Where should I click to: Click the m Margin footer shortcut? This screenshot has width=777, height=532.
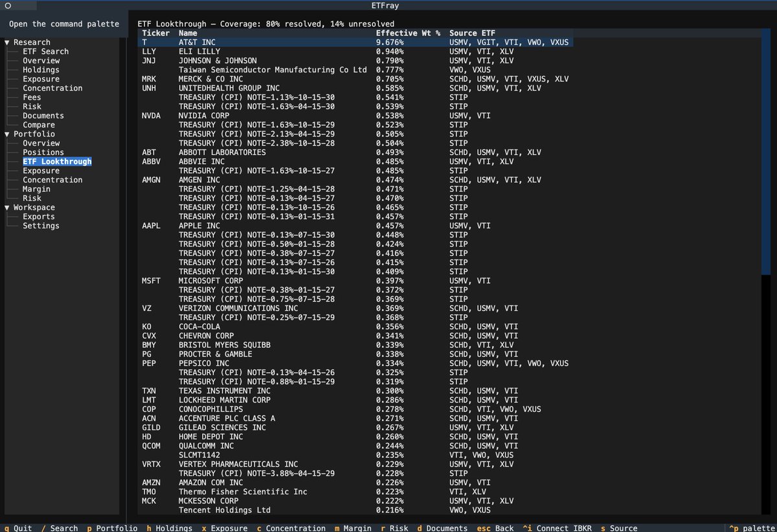353,528
